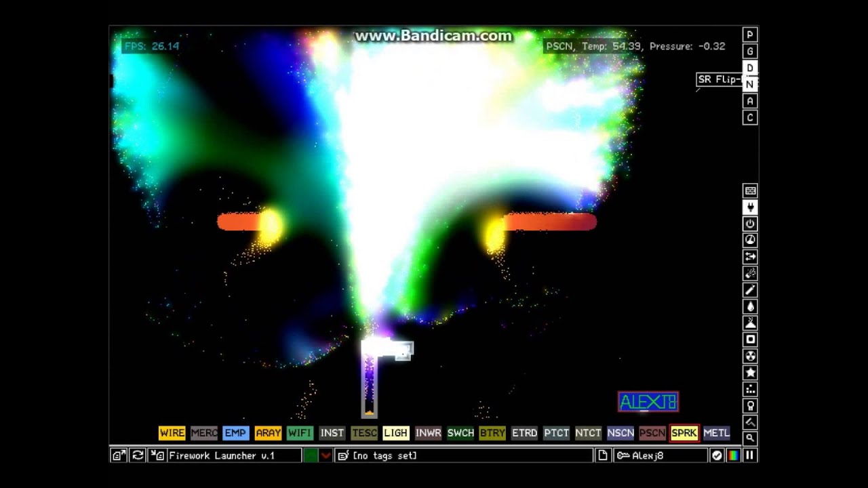Select the MERC element
This screenshot has width=868, height=488.
click(x=204, y=432)
